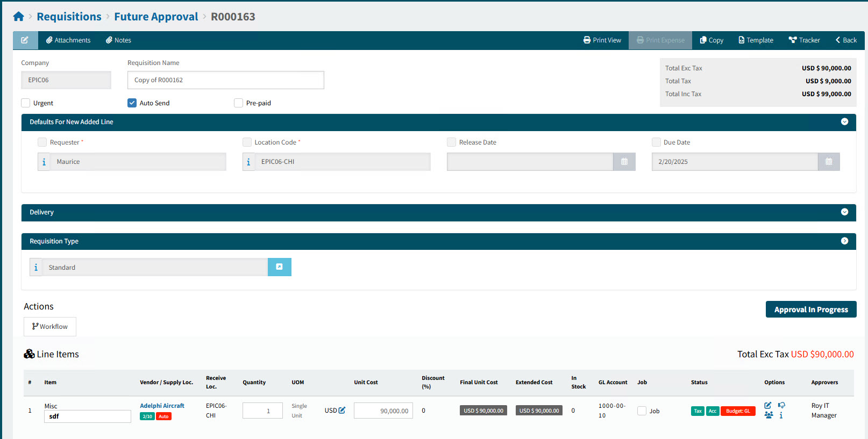Open the Release Date calendar picker
The width and height of the screenshot is (868, 439).
coord(624,162)
